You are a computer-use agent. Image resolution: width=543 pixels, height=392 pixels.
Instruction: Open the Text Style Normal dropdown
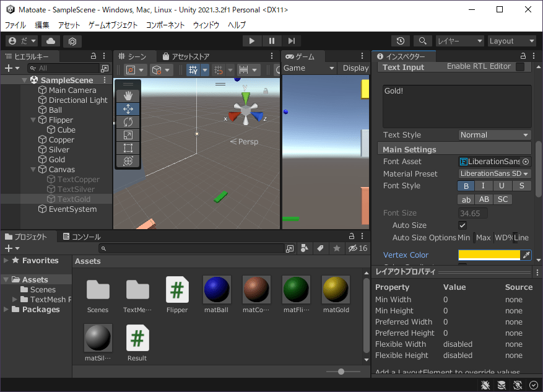tap(495, 135)
